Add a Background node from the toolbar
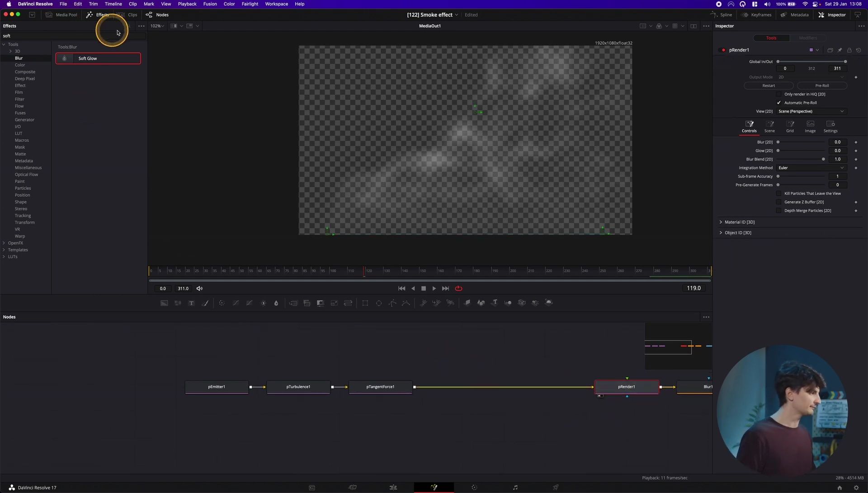Viewport: 868px width, 493px height. 164,303
